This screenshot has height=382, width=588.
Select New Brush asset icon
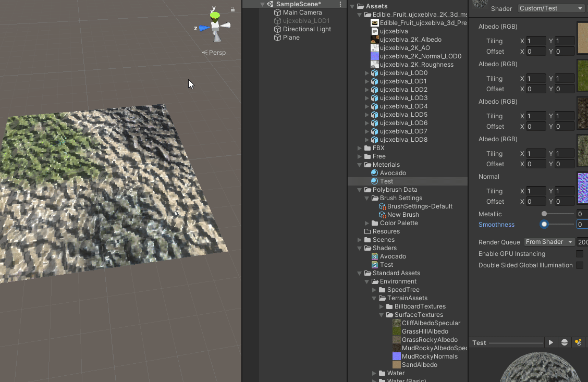pos(382,215)
